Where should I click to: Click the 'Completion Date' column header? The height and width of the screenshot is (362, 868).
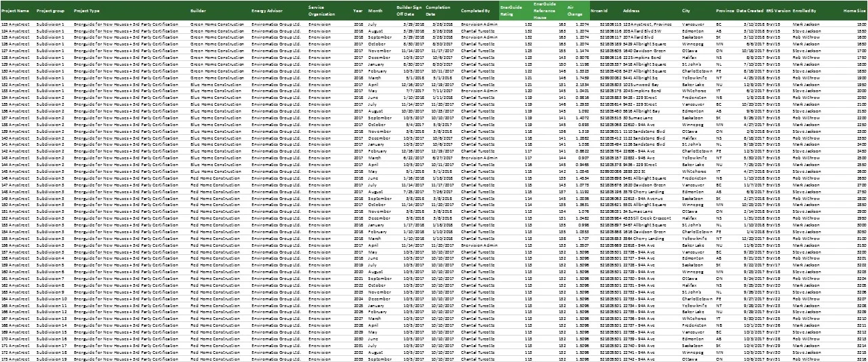(438, 10)
